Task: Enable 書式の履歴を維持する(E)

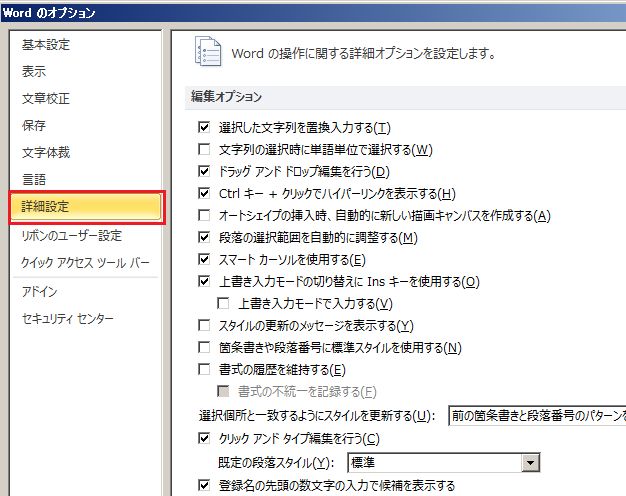Action: pyautogui.click(x=204, y=369)
